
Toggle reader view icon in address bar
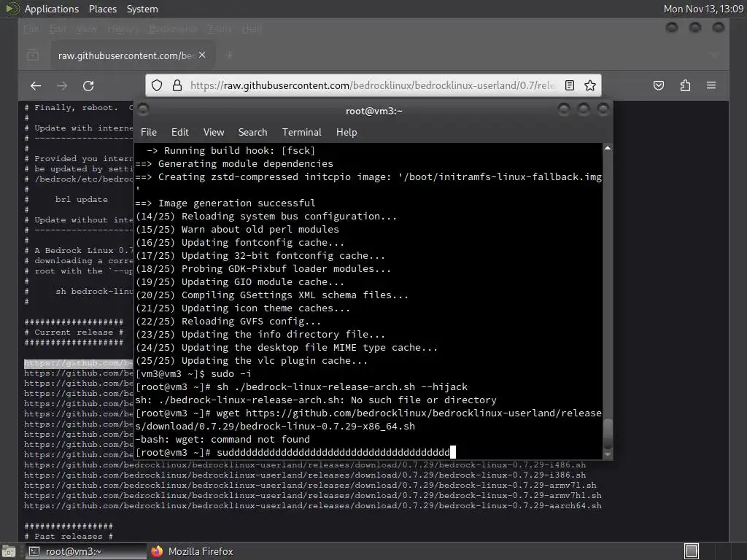tap(569, 85)
